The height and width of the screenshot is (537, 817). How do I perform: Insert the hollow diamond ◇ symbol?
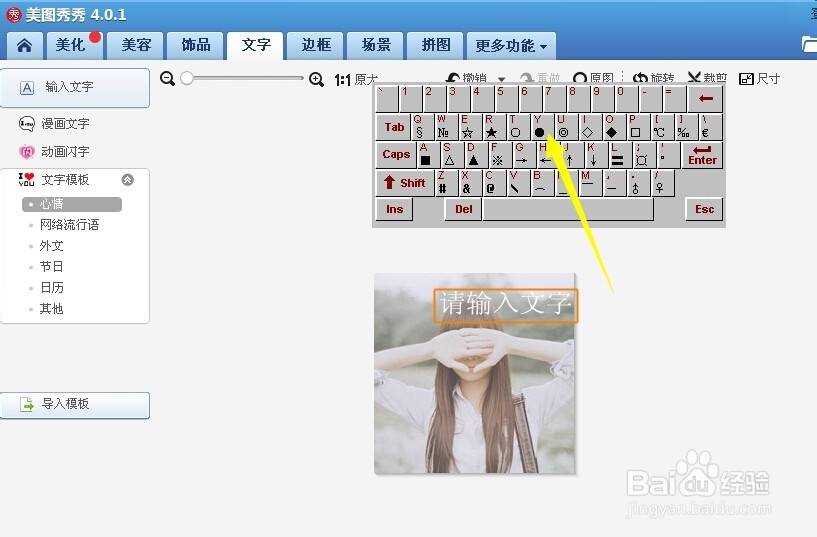point(588,127)
